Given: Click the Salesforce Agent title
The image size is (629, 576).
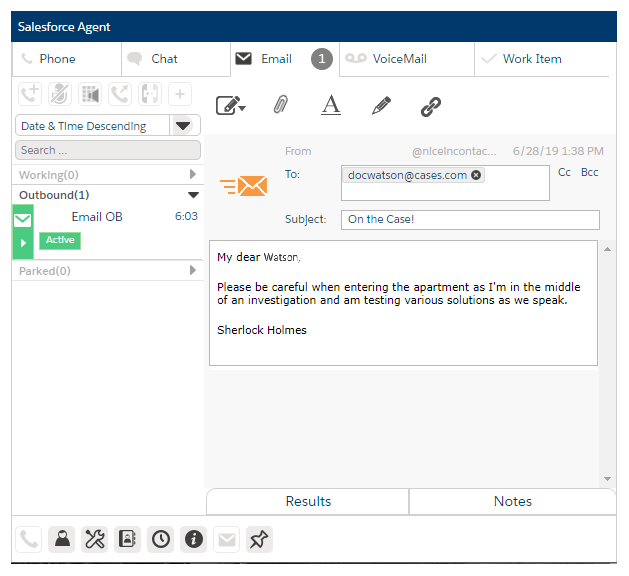Looking at the screenshot, I should pyautogui.click(x=64, y=27).
